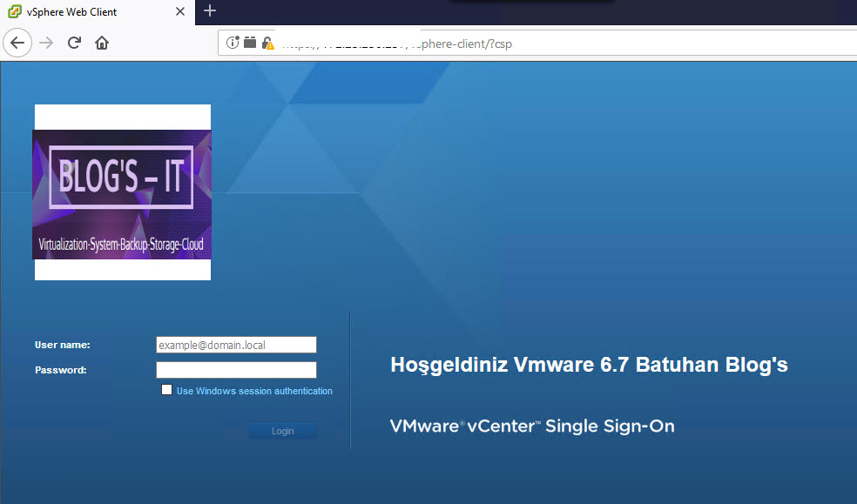The image size is (857, 504).
Task: Reload the vSphere login page
Action: point(74,43)
